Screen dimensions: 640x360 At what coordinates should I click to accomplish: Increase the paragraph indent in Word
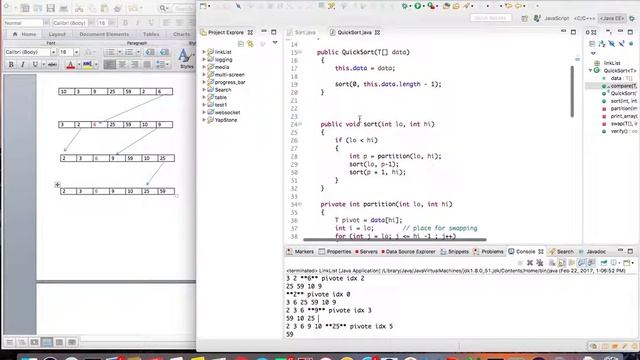pos(164,52)
